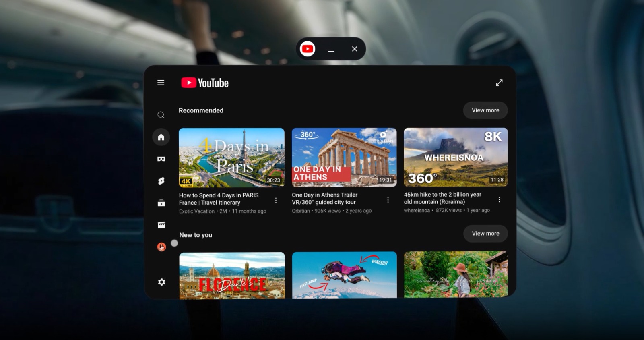Open the profile avatar
Viewport: 644px width, 340px height.
[161, 247]
